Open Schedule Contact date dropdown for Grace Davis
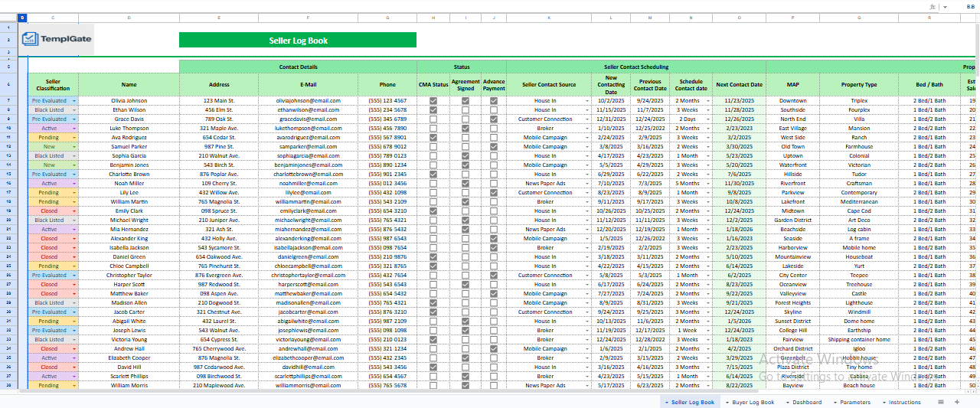This screenshot has width=980, height=408. coord(707,119)
